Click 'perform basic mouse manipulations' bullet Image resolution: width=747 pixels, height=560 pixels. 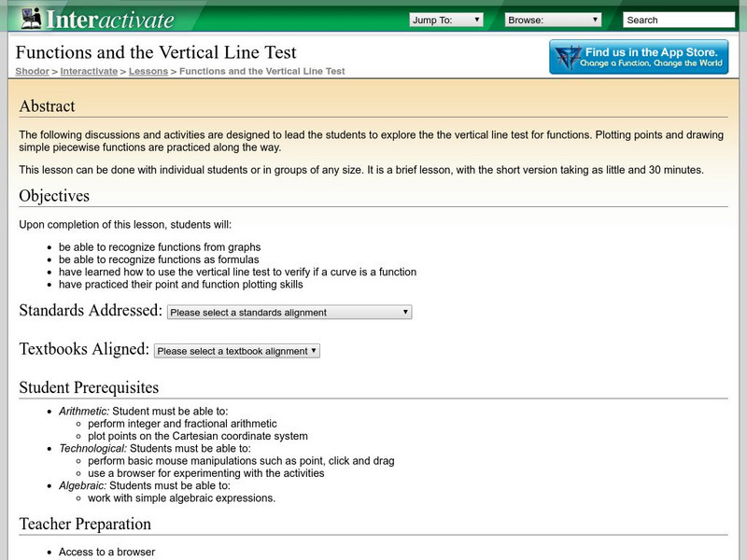241,460
